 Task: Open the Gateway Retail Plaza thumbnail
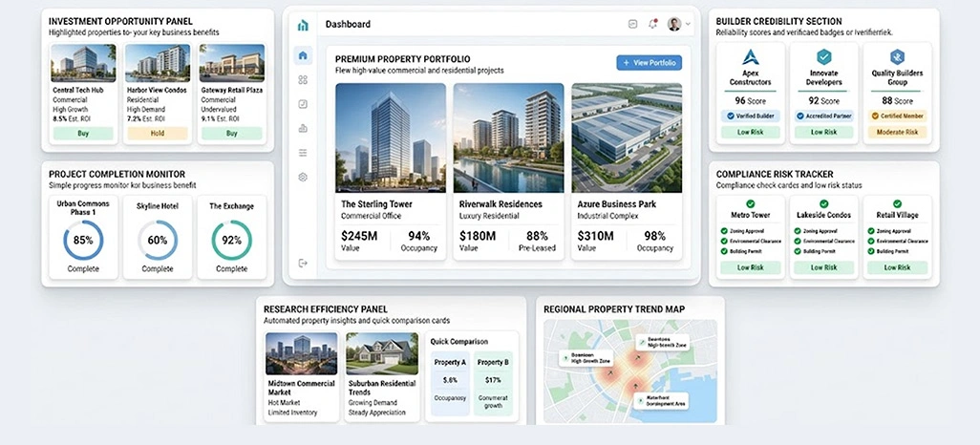(x=232, y=62)
